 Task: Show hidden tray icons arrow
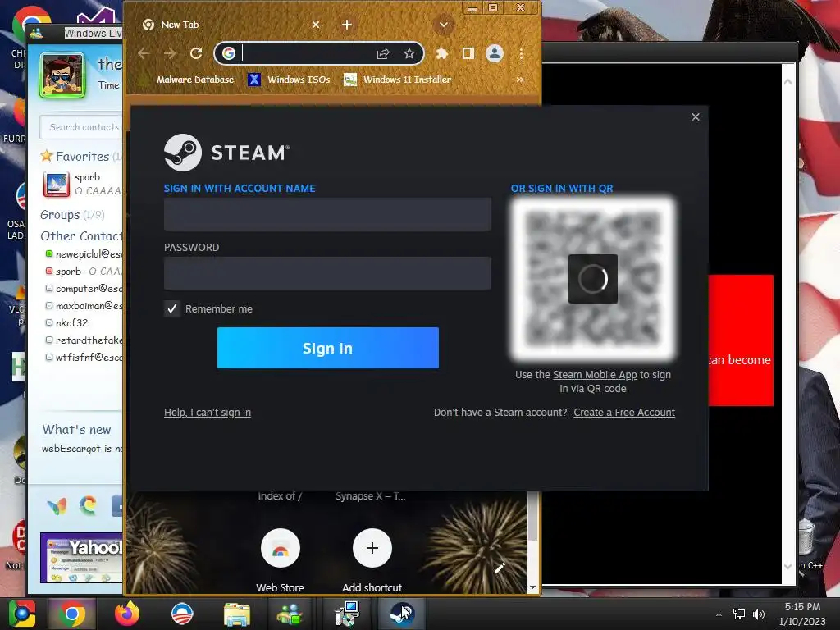pos(719,614)
